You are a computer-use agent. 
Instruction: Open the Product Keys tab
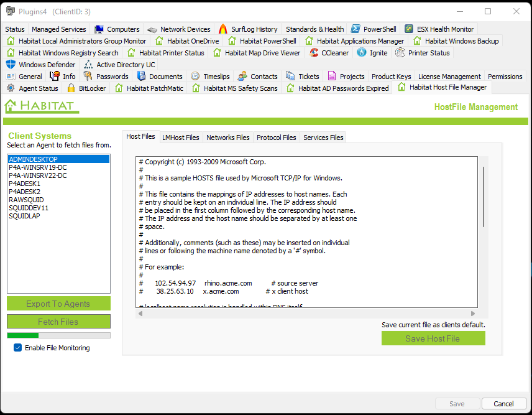point(391,77)
